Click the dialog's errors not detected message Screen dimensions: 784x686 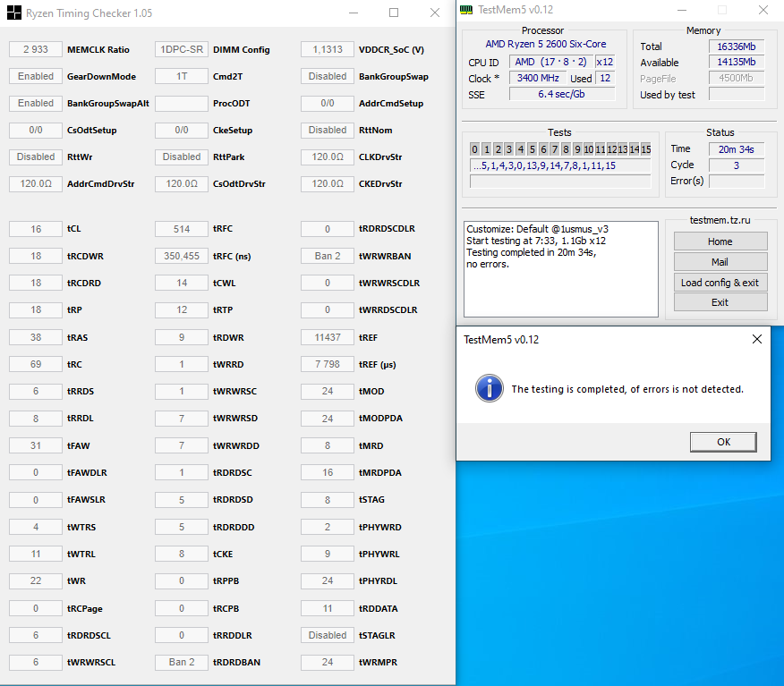pos(627,389)
